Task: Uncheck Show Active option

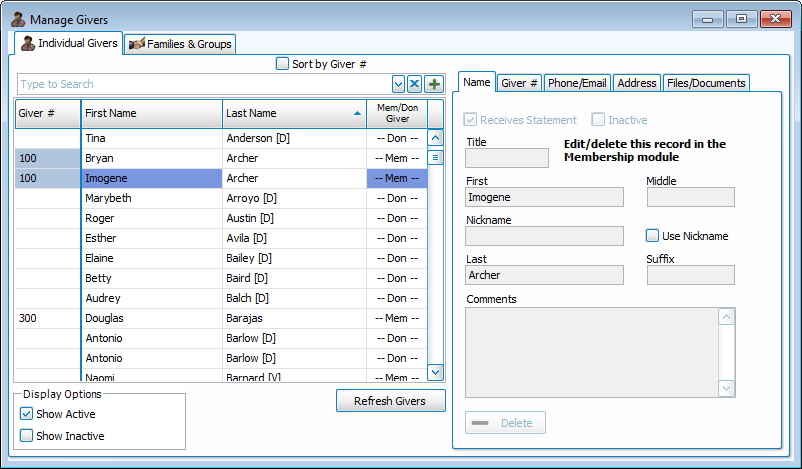Action: tap(27, 414)
